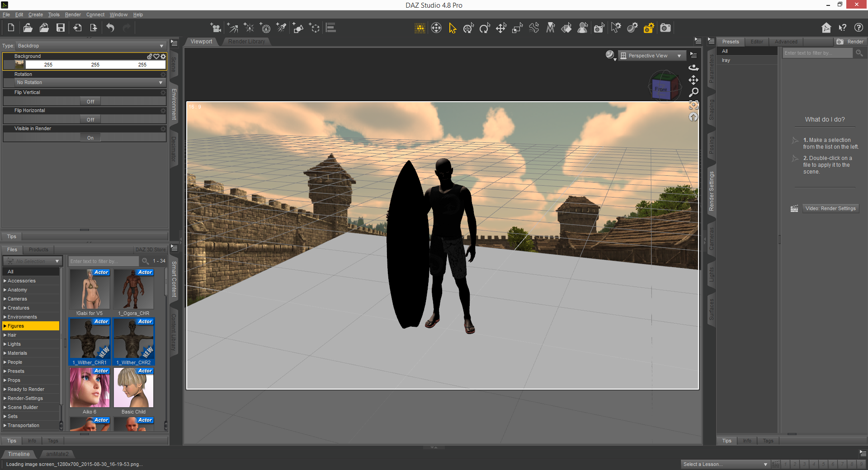Image resolution: width=868 pixels, height=470 pixels.
Task: Open the draw style sphere dropdown
Action: coord(611,55)
